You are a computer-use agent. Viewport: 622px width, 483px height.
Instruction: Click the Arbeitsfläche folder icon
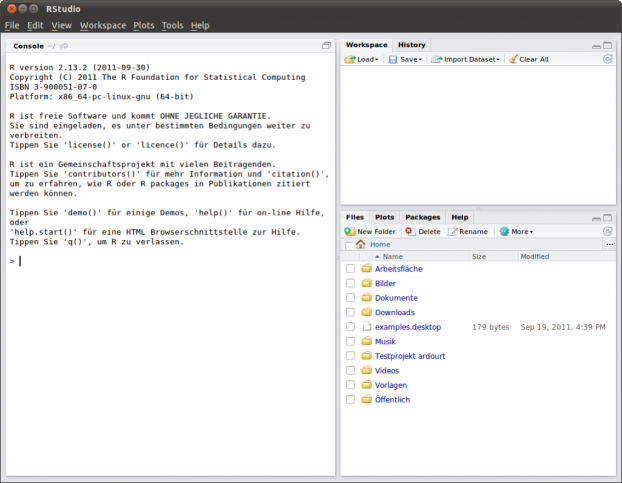pyautogui.click(x=367, y=268)
